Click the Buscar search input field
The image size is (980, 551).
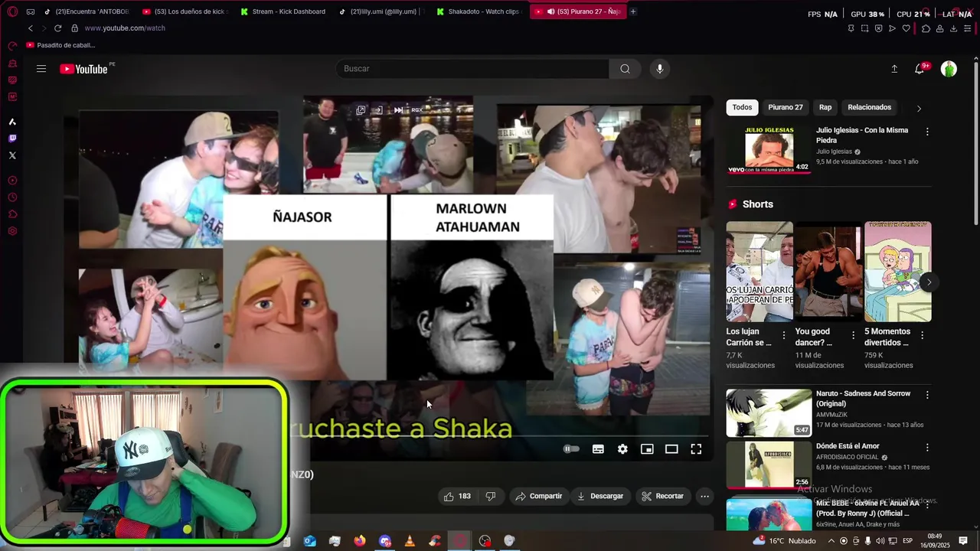tap(472, 69)
